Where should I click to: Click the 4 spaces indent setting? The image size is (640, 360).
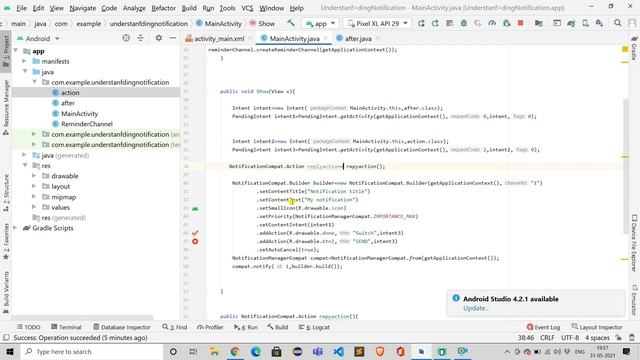597,338
